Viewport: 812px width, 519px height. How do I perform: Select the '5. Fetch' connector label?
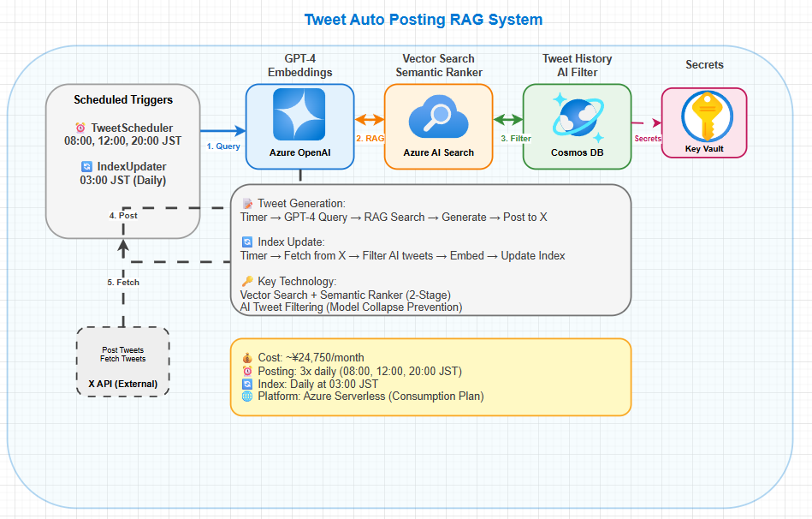coord(123,283)
